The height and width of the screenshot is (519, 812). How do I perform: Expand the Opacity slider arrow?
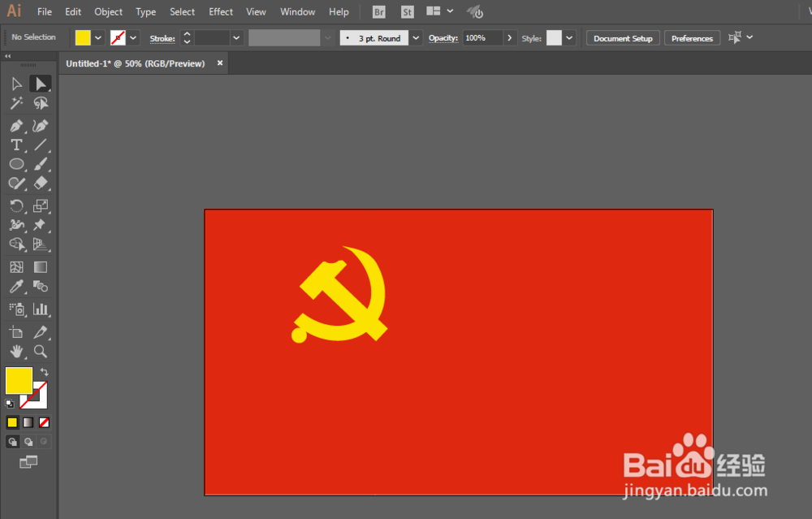click(510, 38)
